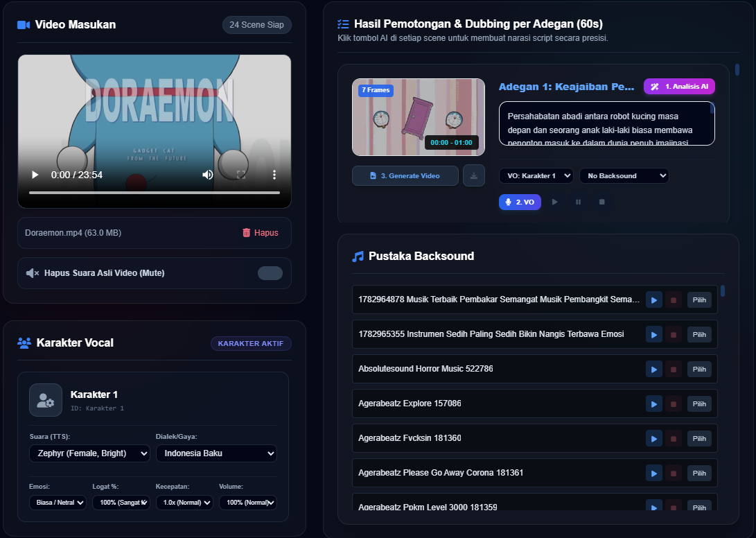Viewport: 756px width, 538px height.
Task: Play the Doraemon input video
Action: point(35,175)
